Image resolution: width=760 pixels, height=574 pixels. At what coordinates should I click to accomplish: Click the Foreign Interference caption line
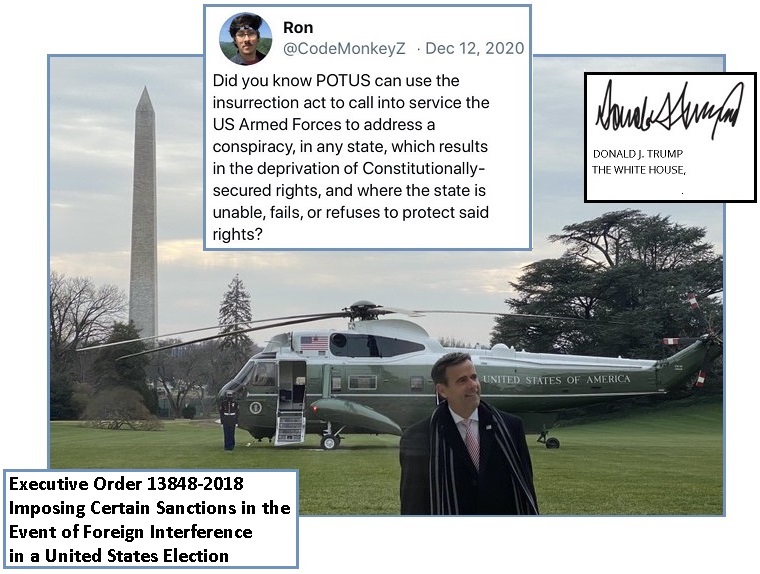pyautogui.click(x=130, y=531)
